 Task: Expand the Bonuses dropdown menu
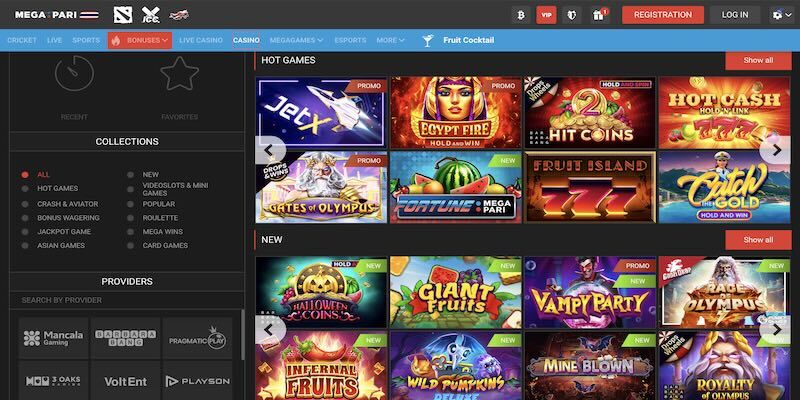pos(140,40)
